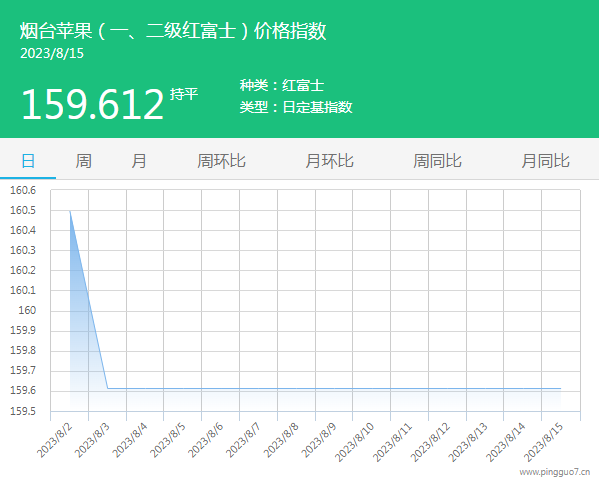This screenshot has height=482, width=599.
Task: Click the 2023/8/9 x-axis date label
Action: coord(319,440)
